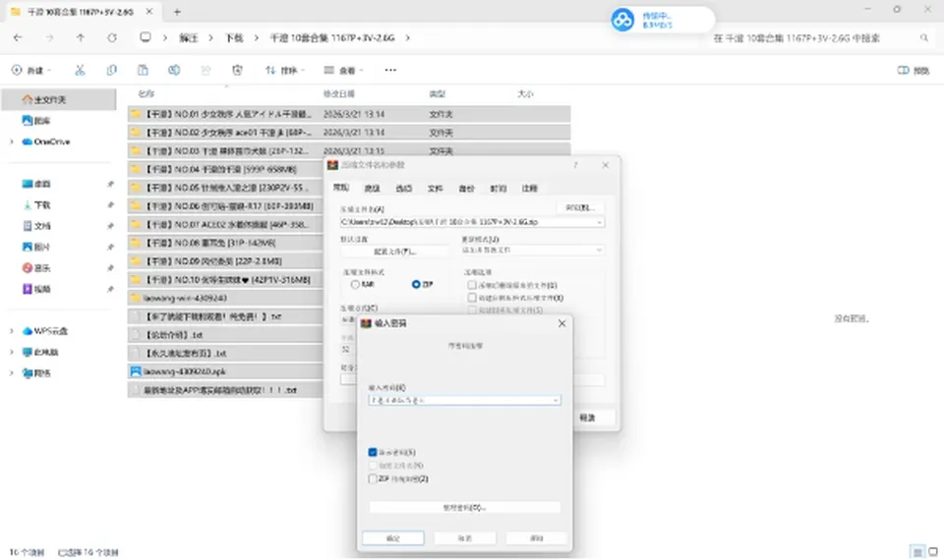Viewport: 944px width, 560px height.
Task: Click the Up arrow in File Explorer
Action: coord(80,37)
